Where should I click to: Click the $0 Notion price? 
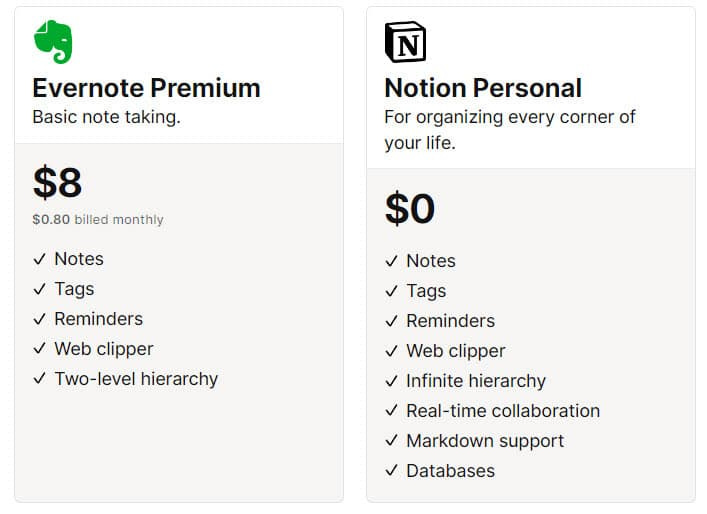point(410,208)
